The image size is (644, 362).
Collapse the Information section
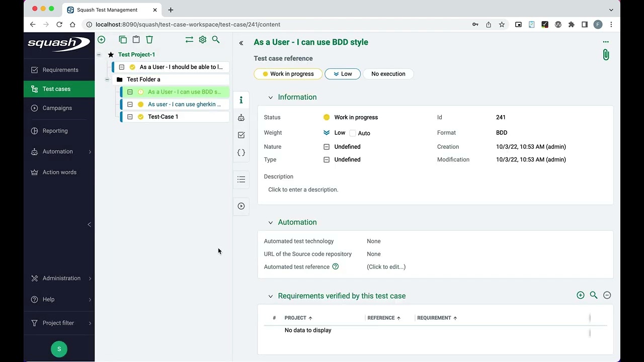pos(271,98)
